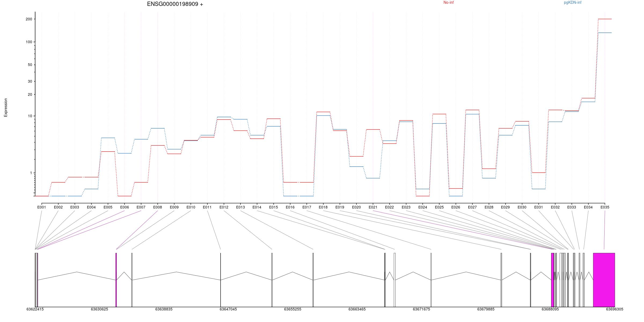The width and height of the screenshot is (644, 322).
Task: Click the y-axis tick label 200
Action: [29, 19]
